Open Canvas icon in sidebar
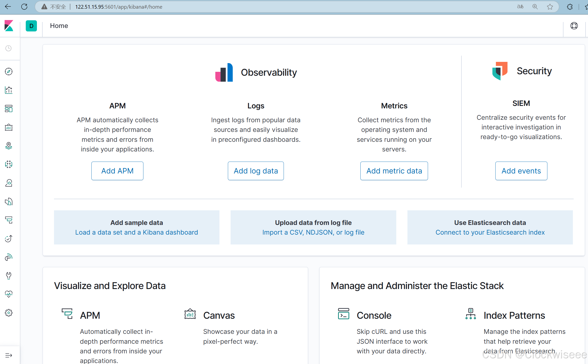 (x=9, y=127)
